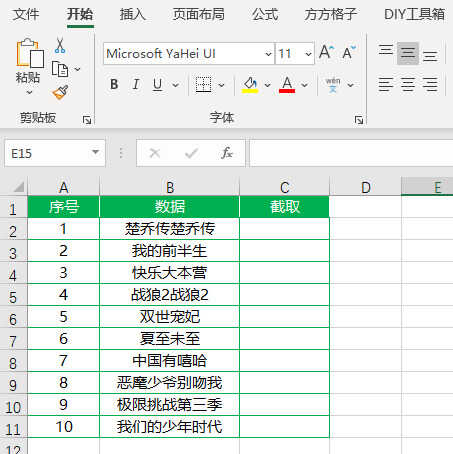Switch to the 页面布局 tab
453x454 pixels.
tap(199, 14)
